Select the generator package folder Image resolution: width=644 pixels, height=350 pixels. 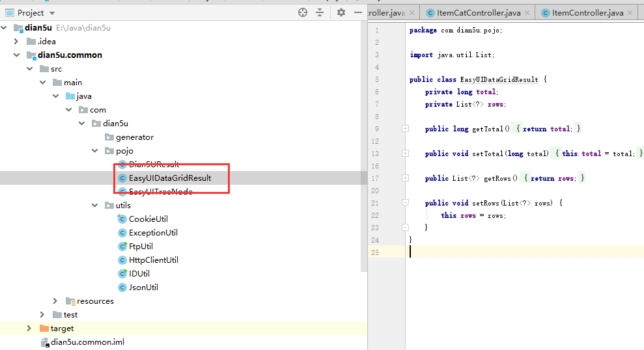coord(134,137)
